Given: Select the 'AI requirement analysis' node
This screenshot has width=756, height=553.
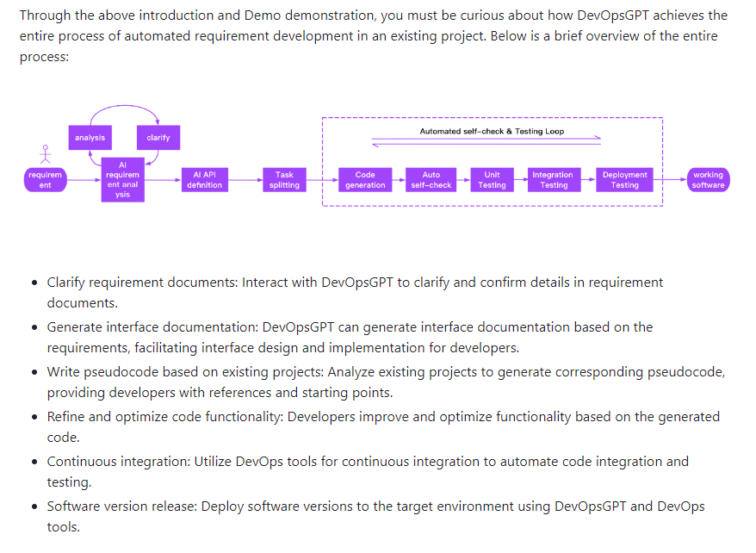Looking at the screenshot, I should (123, 180).
